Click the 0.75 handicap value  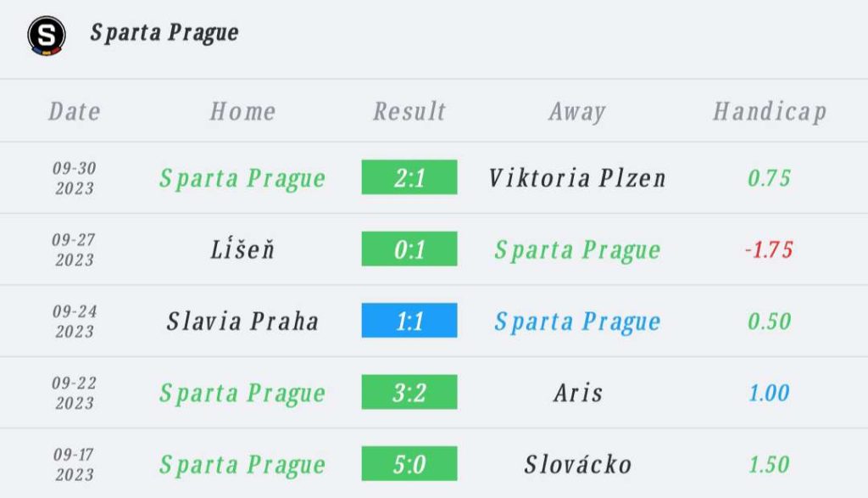pos(769,177)
